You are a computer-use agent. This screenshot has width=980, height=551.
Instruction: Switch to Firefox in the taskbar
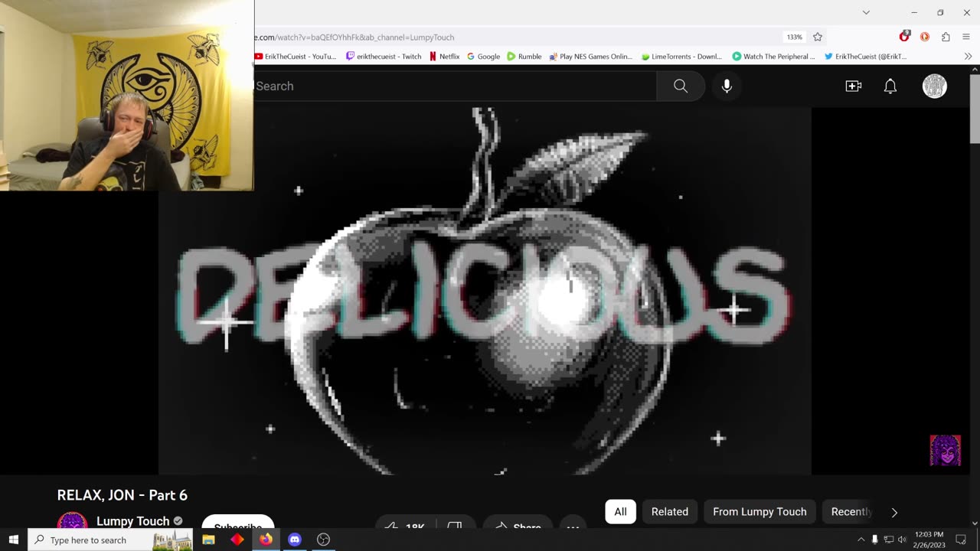click(265, 540)
